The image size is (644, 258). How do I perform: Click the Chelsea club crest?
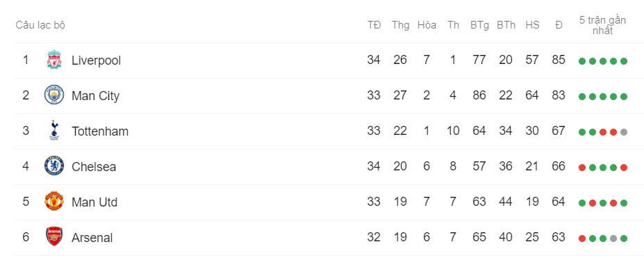(54, 166)
